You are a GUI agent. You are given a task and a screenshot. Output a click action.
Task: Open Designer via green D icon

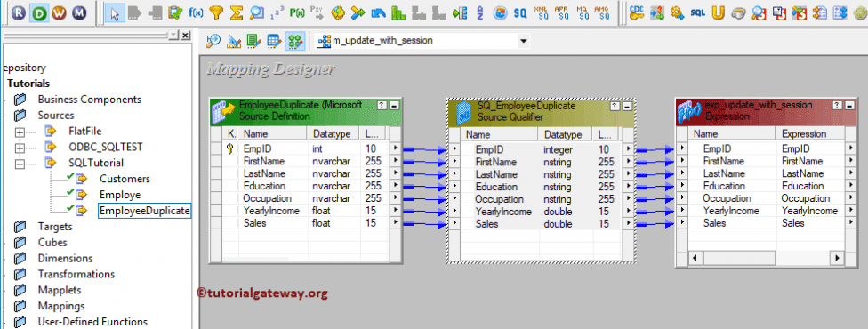click(39, 13)
